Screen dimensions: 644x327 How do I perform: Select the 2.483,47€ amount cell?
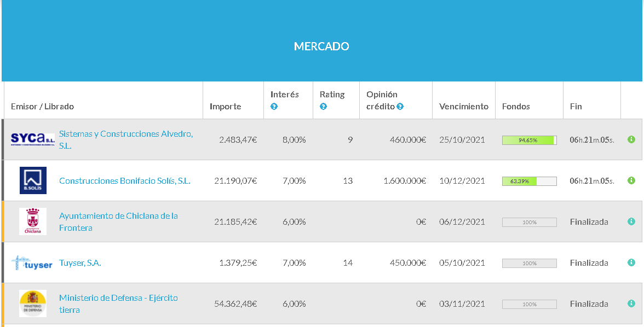[x=238, y=140]
